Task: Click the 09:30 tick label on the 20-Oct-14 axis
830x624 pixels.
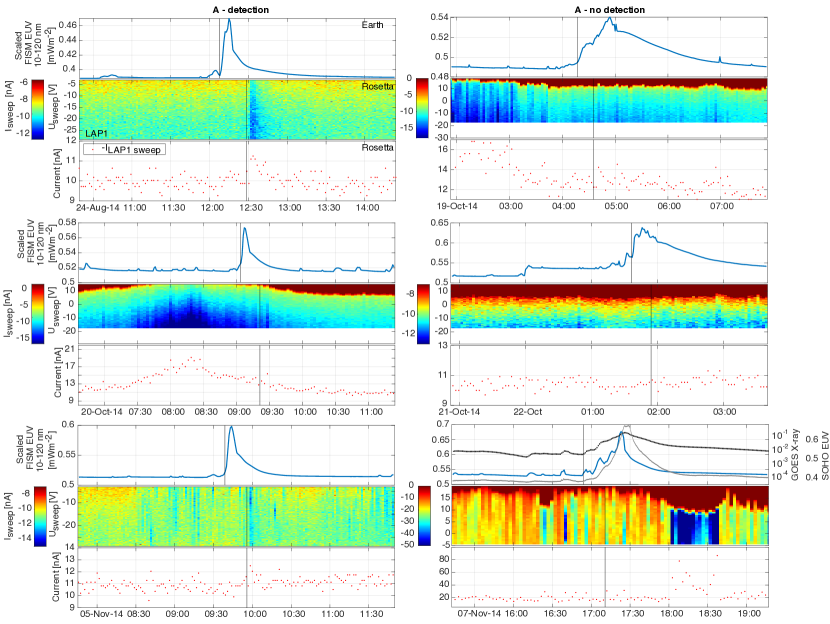Action: click(x=272, y=412)
